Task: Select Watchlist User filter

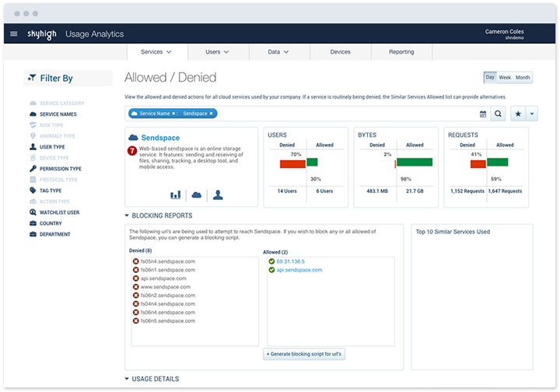Action: 54,212
